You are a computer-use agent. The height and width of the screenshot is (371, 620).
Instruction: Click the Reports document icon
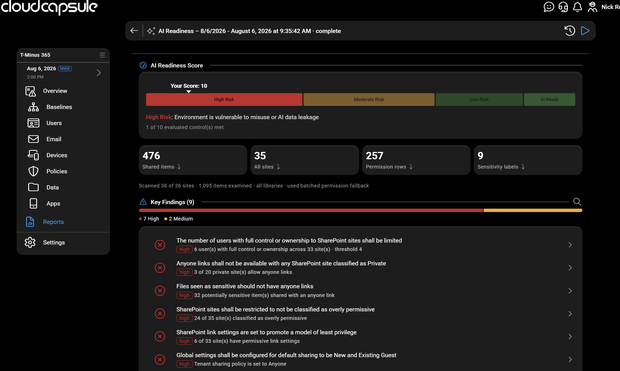[x=30, y=222]
